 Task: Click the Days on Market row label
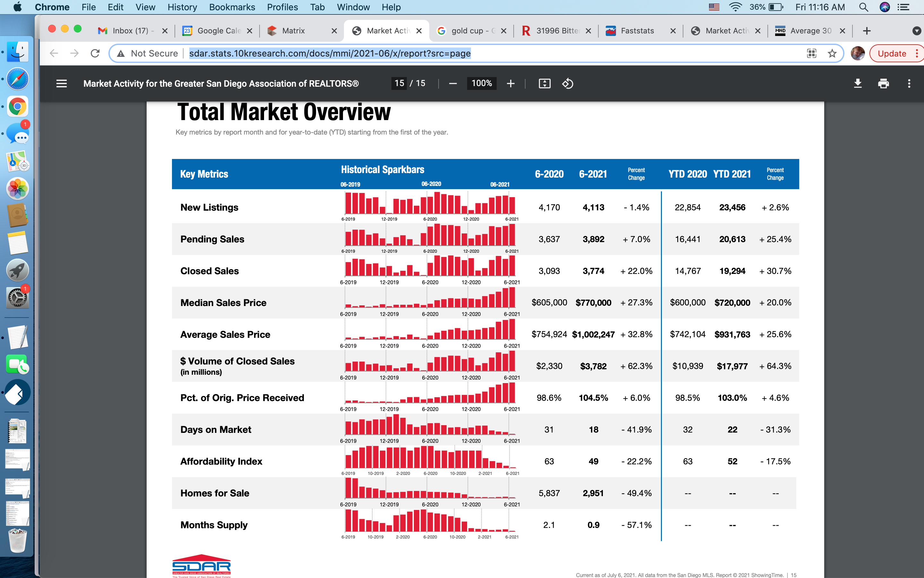pyautogui.click(x=216, y=430)
